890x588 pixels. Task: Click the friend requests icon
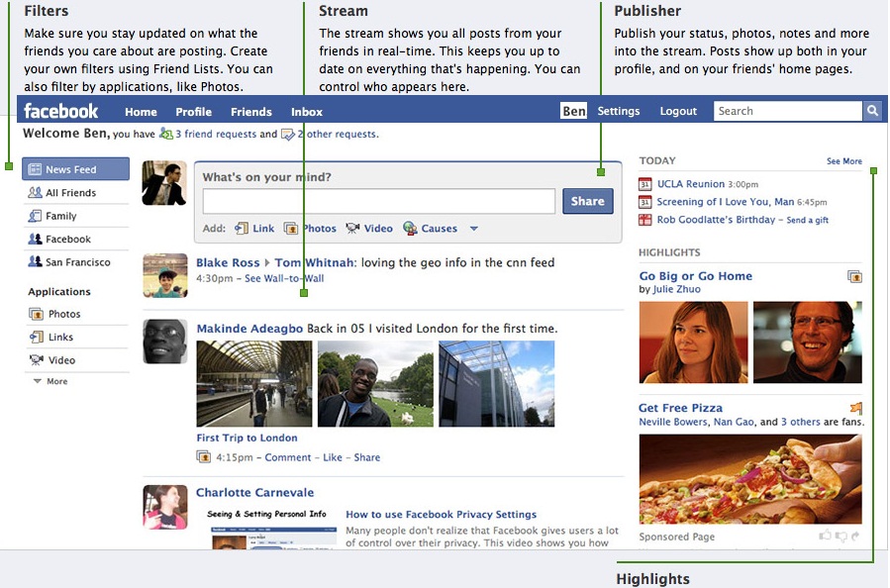point(165,134)
